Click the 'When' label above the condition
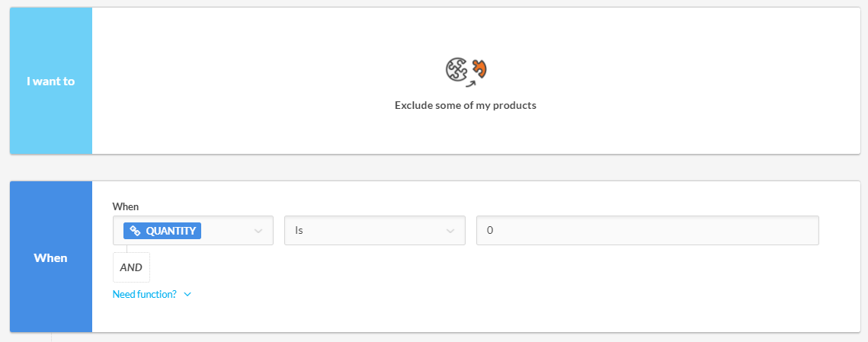The height and width of the screenshot is (342, 868). click(126, 206)
